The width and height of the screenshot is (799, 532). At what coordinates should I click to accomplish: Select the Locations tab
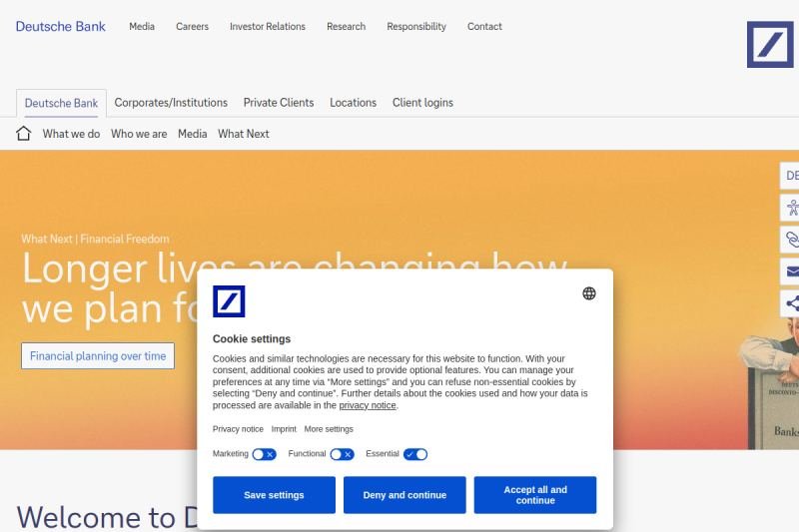tap(354, 103)
